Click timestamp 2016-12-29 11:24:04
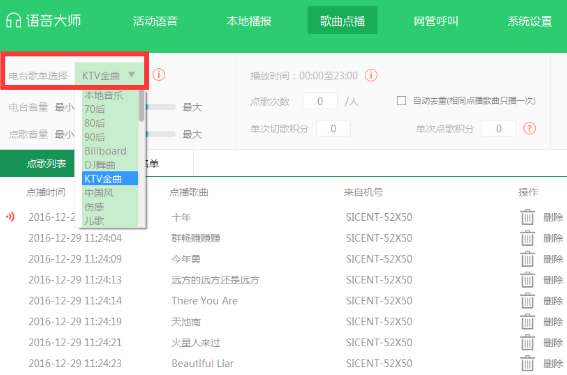The image size is (567, 375). pyautogui.click(x=75, y=238)
